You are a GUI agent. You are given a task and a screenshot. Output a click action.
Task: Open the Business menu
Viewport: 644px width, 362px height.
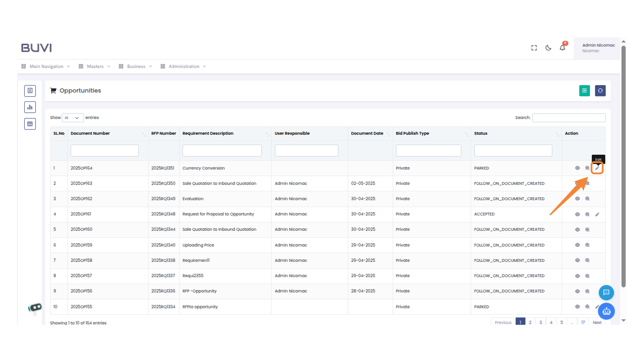point(136,66)
